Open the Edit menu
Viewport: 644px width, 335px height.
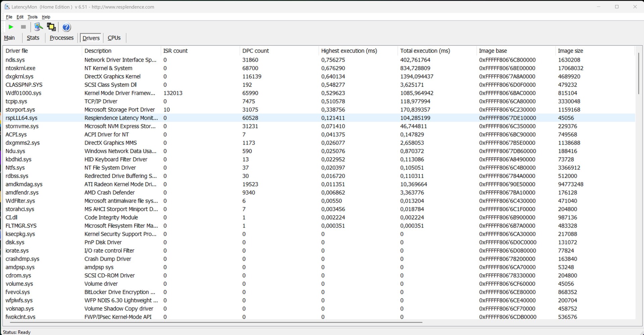coord(20,17)
